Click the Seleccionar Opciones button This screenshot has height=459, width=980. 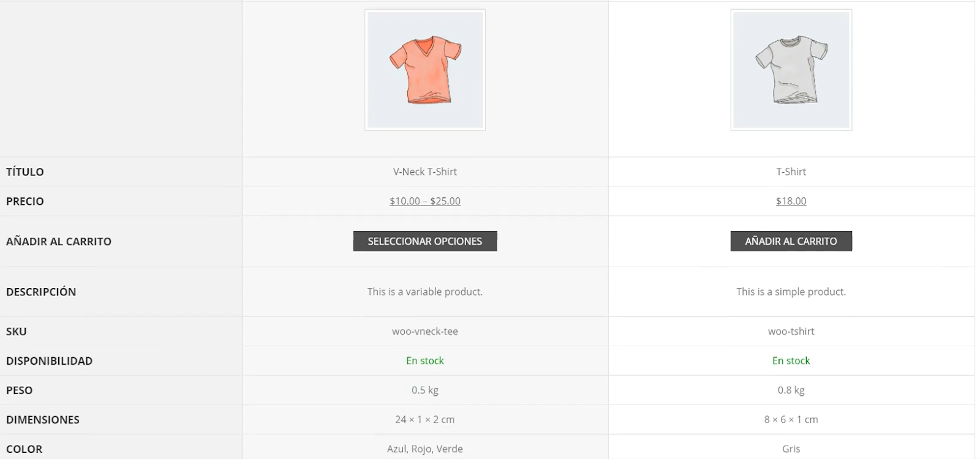425,241
